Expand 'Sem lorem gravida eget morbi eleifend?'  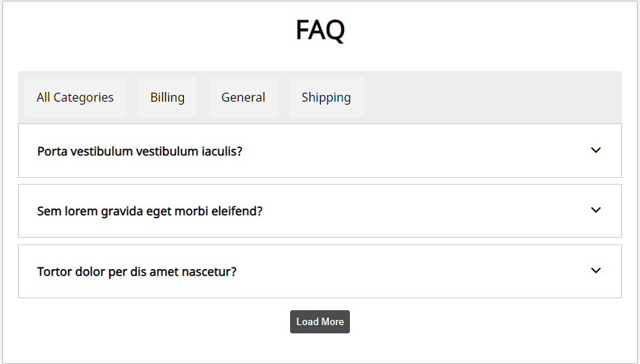tap(150, 211)
